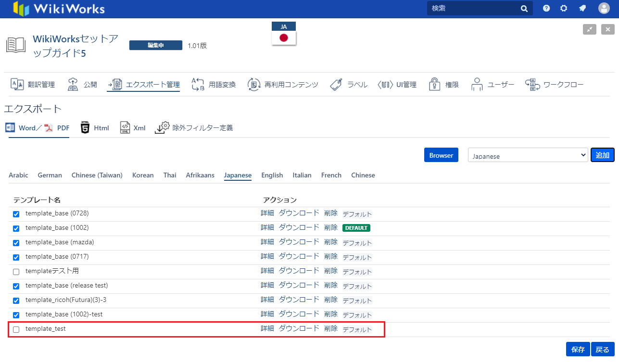Click 削除 for template_base (0717)
Image resolution: width=619 pixels, height=364 pixels.
(331, 256)
